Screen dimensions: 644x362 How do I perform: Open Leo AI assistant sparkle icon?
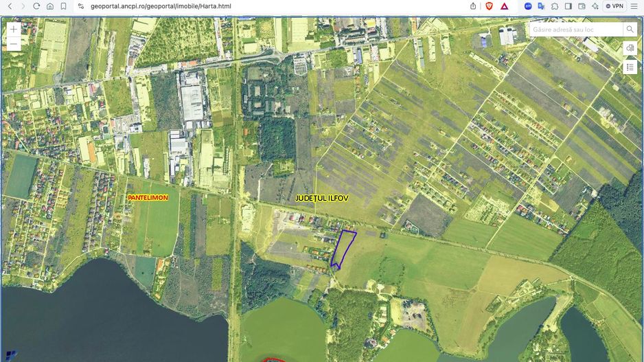[595, 6]
